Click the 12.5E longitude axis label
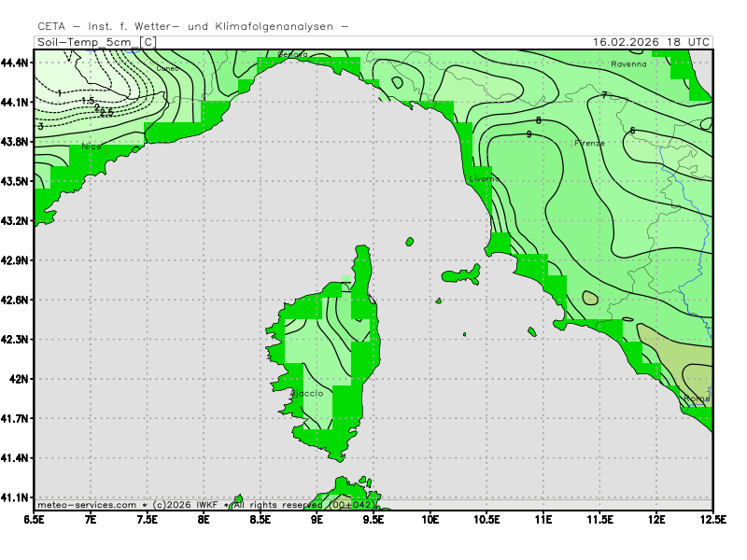Image resolution: width=747 pixels, height=560 pixels. (x=712, y=518)
